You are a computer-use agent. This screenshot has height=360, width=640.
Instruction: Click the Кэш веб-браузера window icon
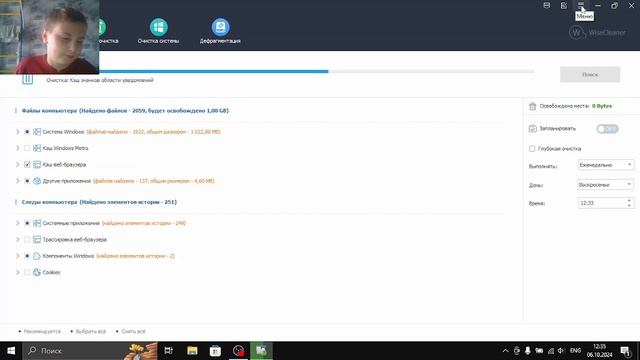coord(37,164)
